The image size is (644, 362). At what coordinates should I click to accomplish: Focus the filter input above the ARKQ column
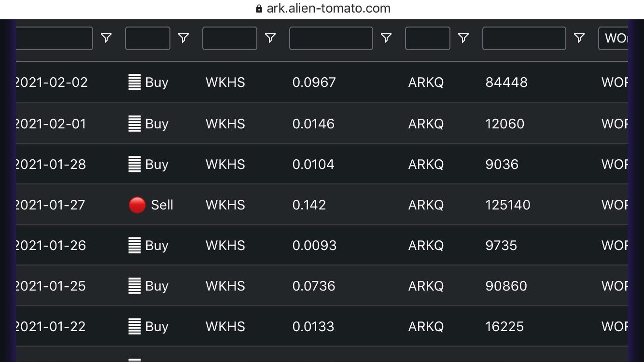[427, 38]
